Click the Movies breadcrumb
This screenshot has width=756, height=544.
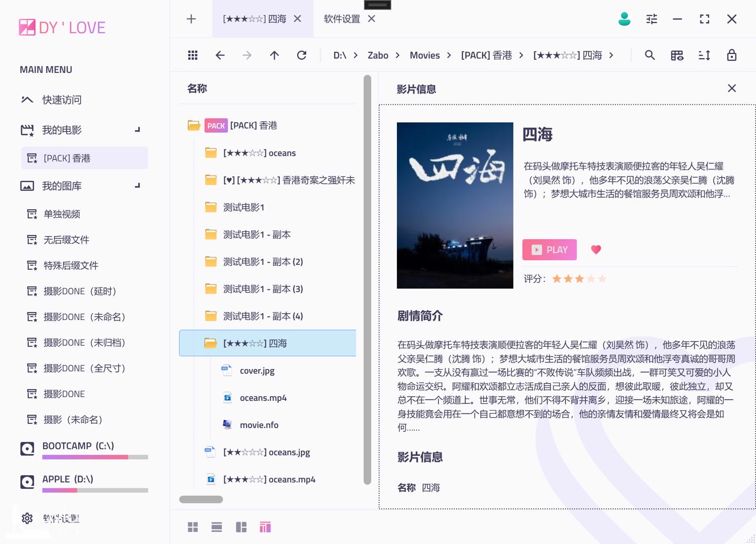pyautogui.click(x=425, y=55)
